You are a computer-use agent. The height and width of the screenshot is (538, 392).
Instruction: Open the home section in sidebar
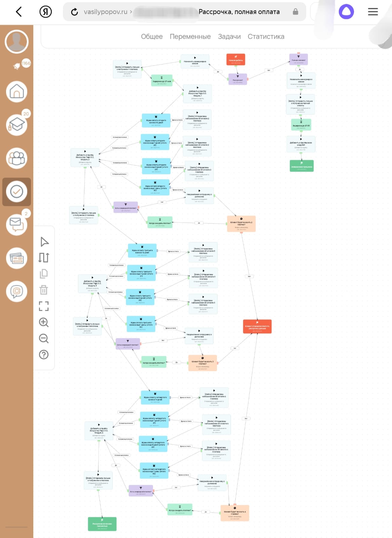pos(16,92)
